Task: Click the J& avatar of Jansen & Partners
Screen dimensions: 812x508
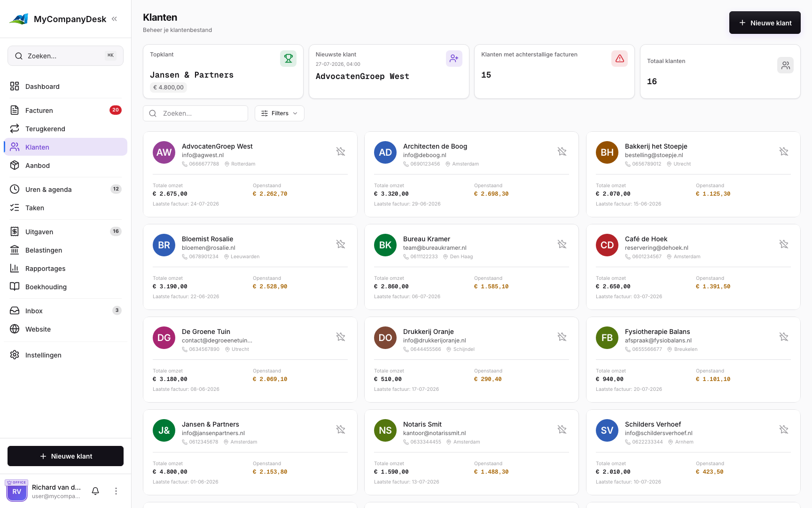Action: pos(164,430)
